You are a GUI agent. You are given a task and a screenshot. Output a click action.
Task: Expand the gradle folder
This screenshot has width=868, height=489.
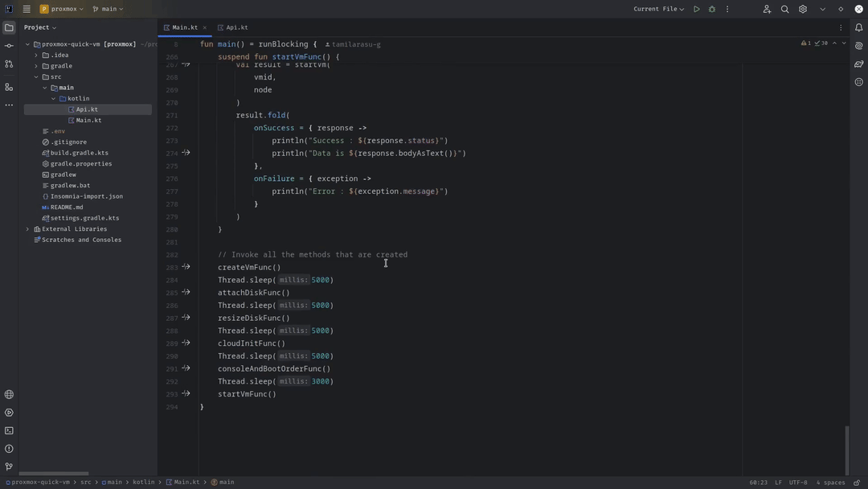pos(36,66)
